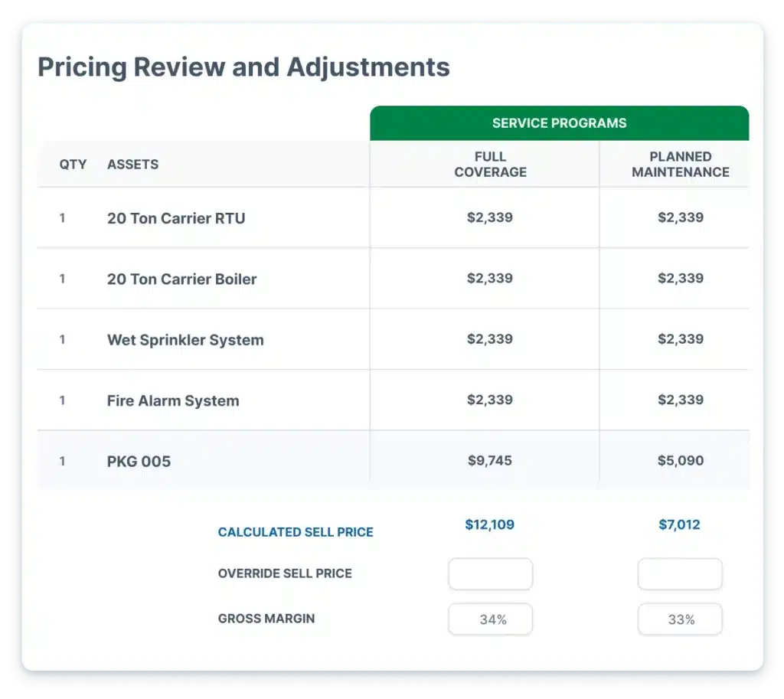The width and height of the screenshot is (784, 699).
Task: Click PKG 005 Full Coverage price $9,745
Action: pos(490,461)
